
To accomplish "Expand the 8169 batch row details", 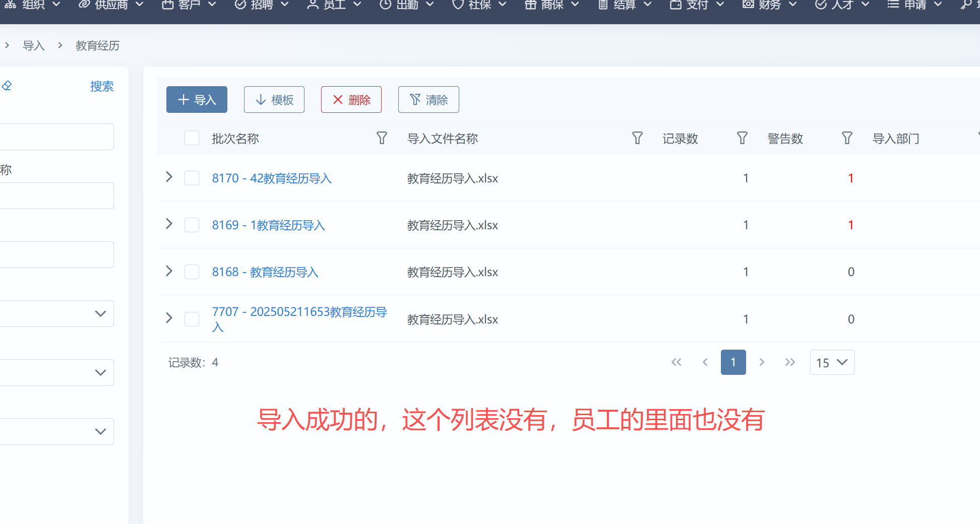I will click(x=169, y=224).
